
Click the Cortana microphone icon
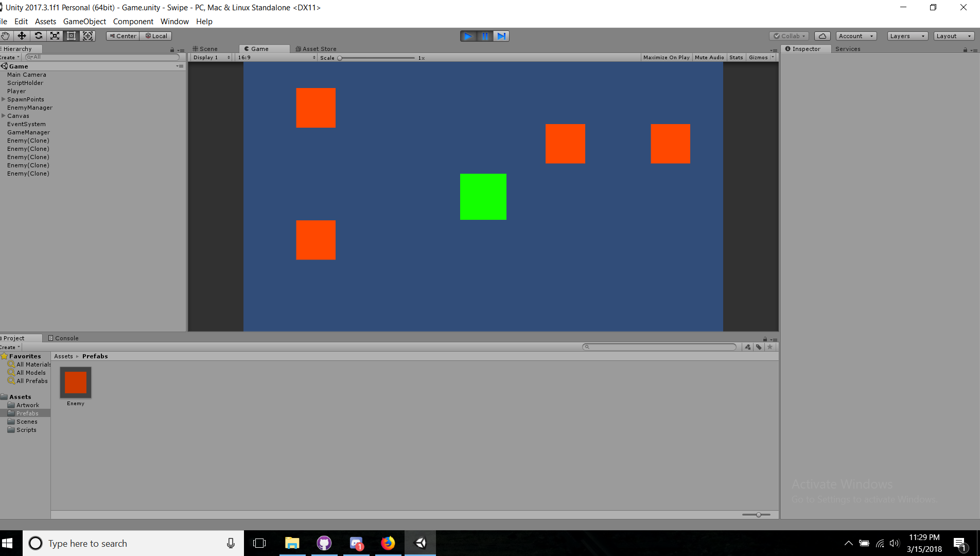[231, 543]
